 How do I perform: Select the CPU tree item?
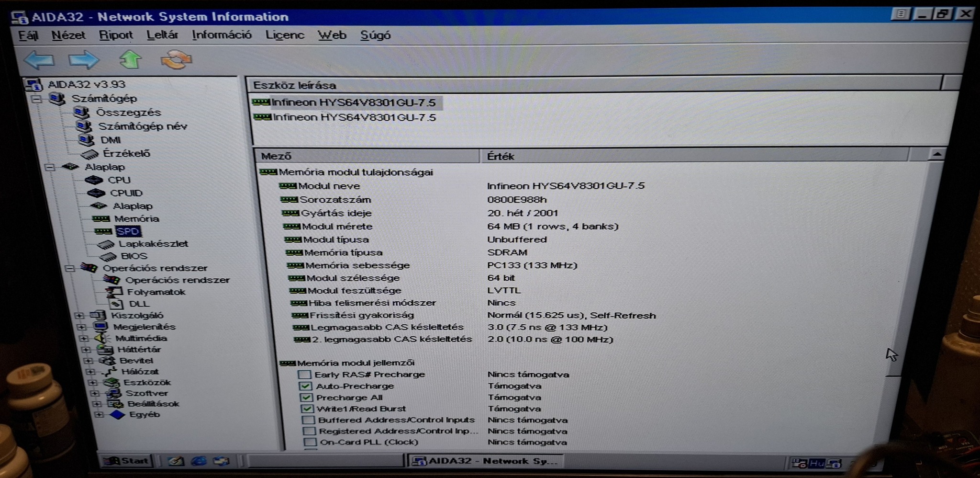pos(119,180)
